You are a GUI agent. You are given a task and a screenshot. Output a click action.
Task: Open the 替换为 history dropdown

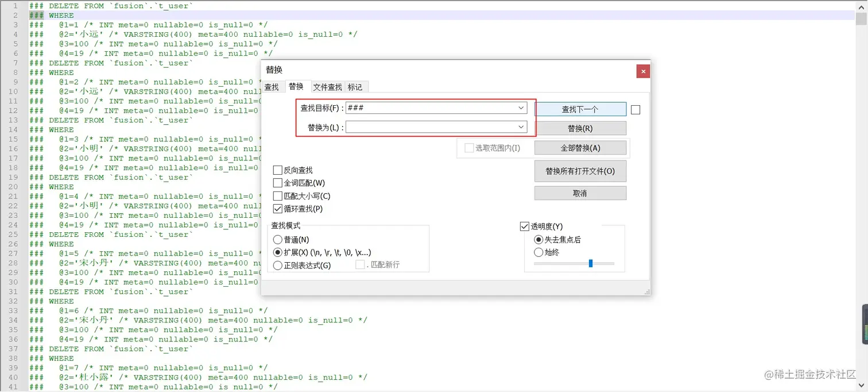(x=520, y=127)
